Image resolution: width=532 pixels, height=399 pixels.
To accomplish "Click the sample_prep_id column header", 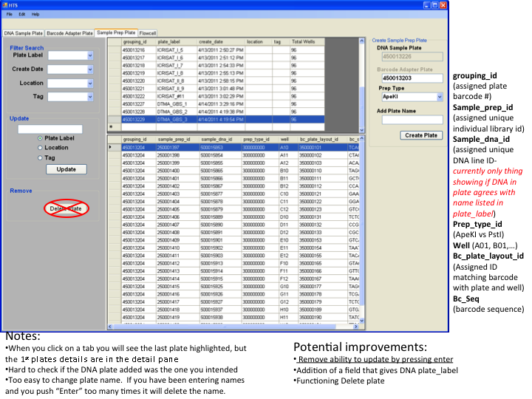I will click(178, 140).
